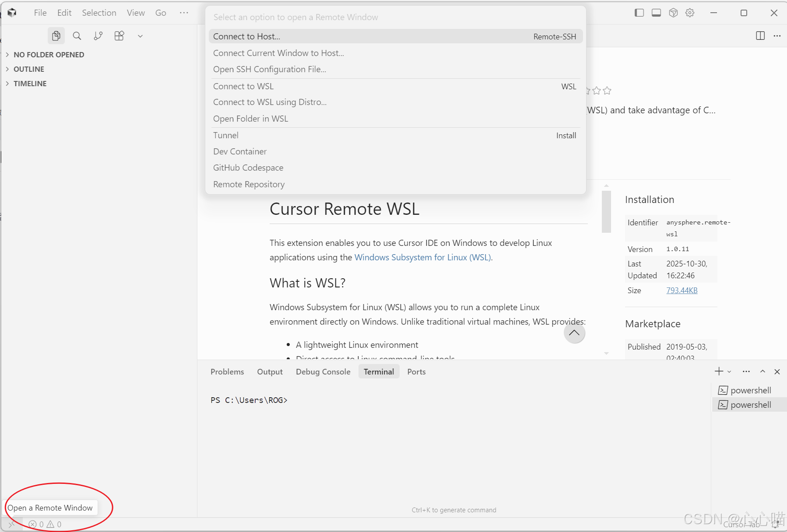Click the scroll-to-top round button

point(574,333)
